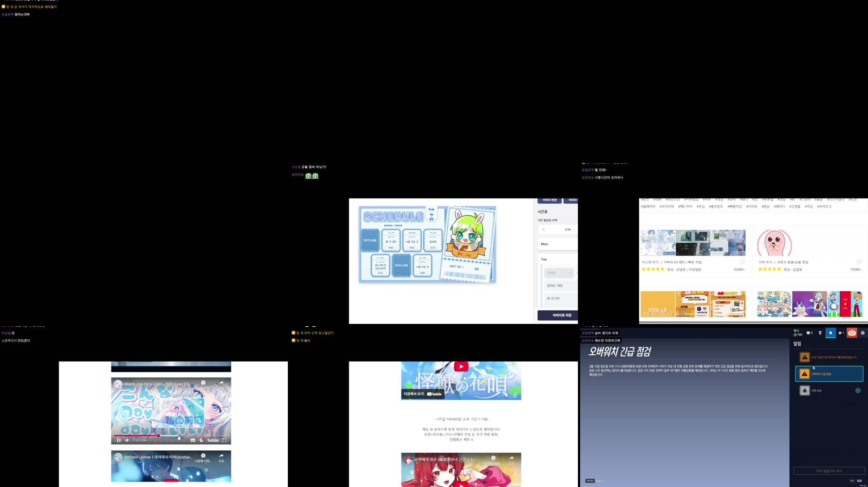
Task: Click the 원하는 게임 input field
Action: (x=556, y=285)
